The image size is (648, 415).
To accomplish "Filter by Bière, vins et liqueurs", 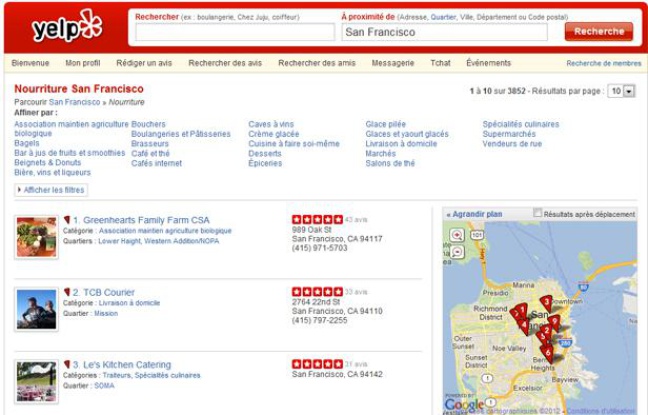I will (52, 172).
